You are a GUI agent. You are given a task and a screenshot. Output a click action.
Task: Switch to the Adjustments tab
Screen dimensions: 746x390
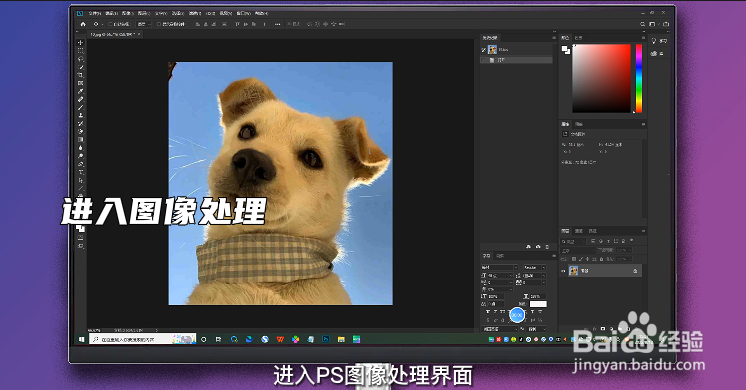[x=579, y=124]
